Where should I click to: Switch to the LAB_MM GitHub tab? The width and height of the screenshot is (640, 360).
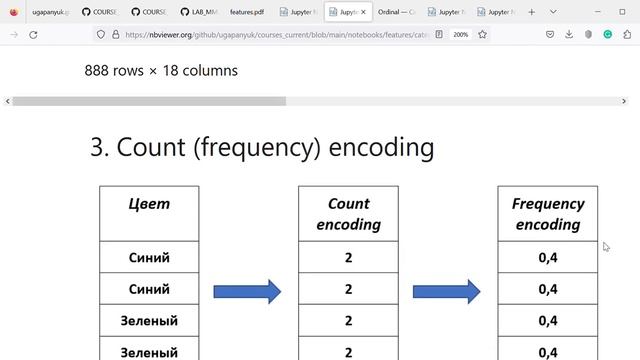point(199,12)
